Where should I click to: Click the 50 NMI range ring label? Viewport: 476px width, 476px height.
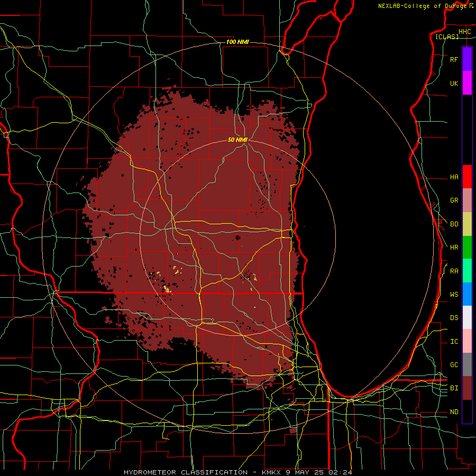tap(237, 140)
